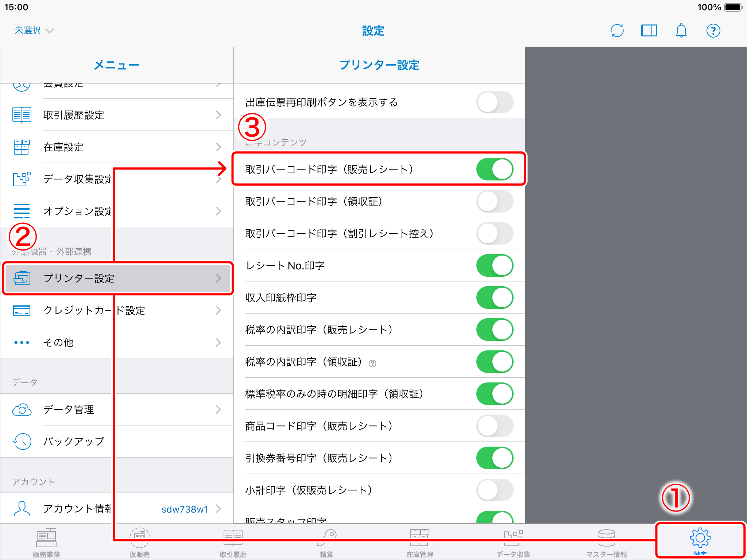
Task: Click the バックアップ clock icon
Action: coord(22,441)
